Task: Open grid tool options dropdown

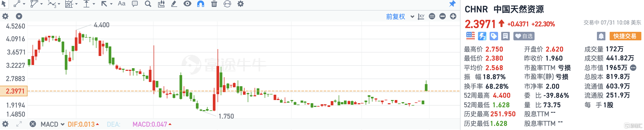Action: tap(76, 4)
